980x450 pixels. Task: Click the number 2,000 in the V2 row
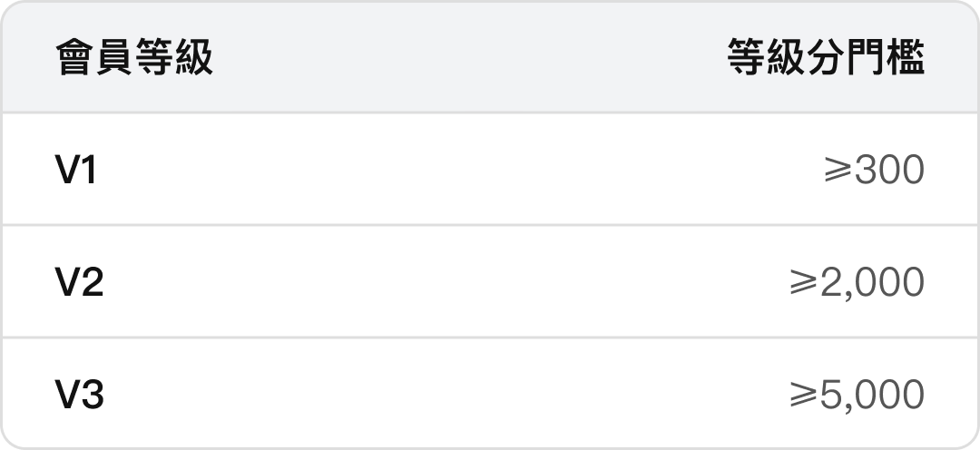[x=871, y=283]
